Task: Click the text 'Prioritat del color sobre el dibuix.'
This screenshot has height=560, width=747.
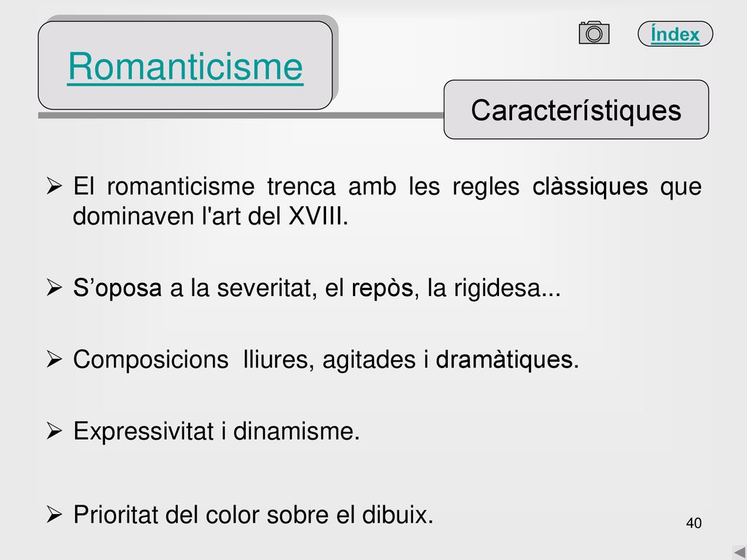Action: [x=253, y=515]
